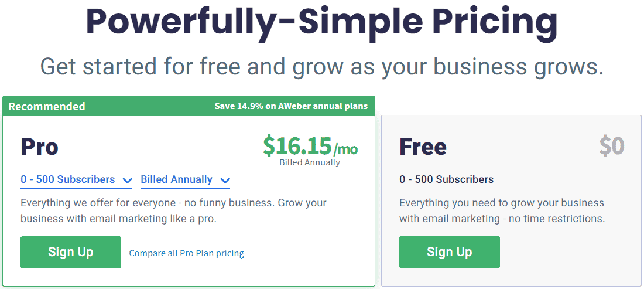Click the $16.15/mo price
The image size is (644, 289).
point(310,146)
